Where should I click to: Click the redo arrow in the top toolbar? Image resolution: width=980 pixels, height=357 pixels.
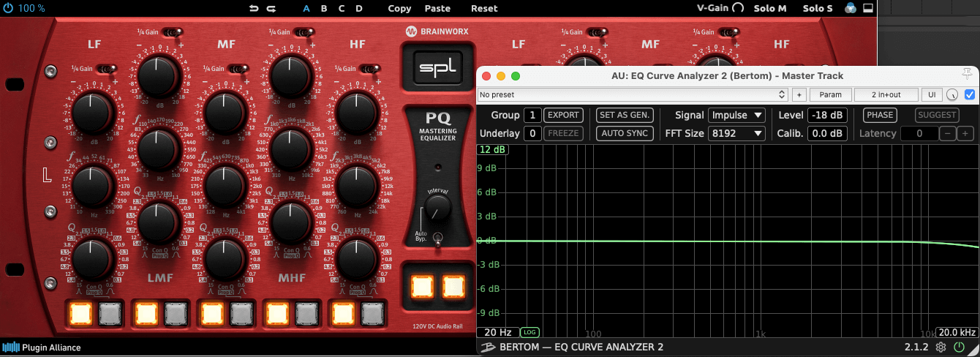click(x=271, y=9)
